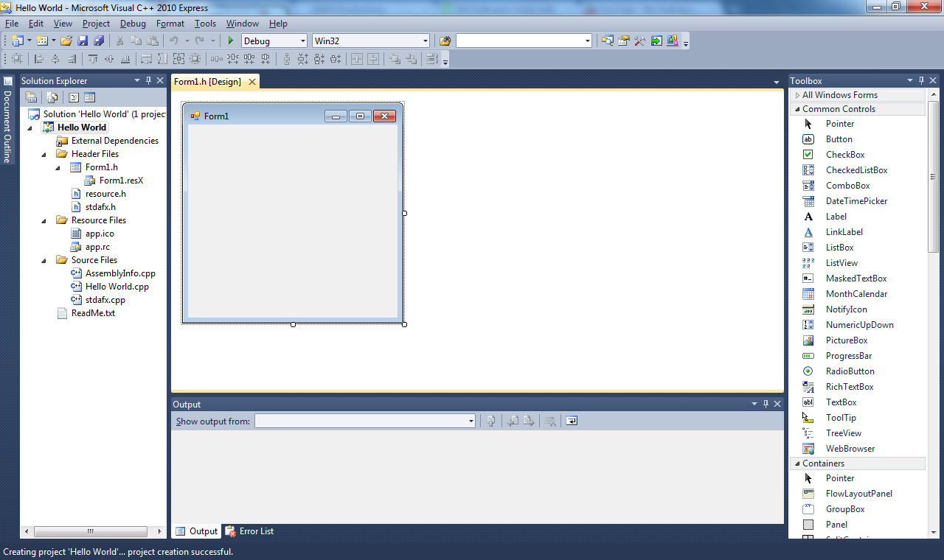Image resolution: width=944 pixels, height=560 pixels.
Task: Collapse the Resource Files folder
Action: point(44,220)
